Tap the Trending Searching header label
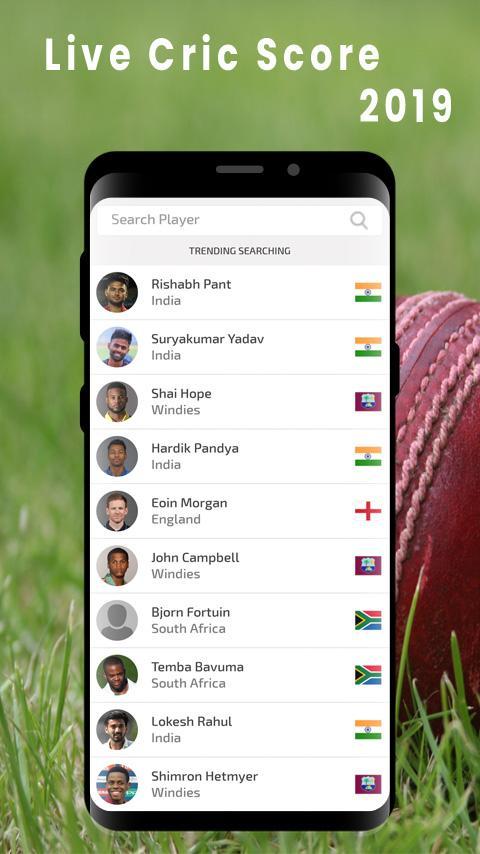 pyautogui.click(x=240, y=251)
